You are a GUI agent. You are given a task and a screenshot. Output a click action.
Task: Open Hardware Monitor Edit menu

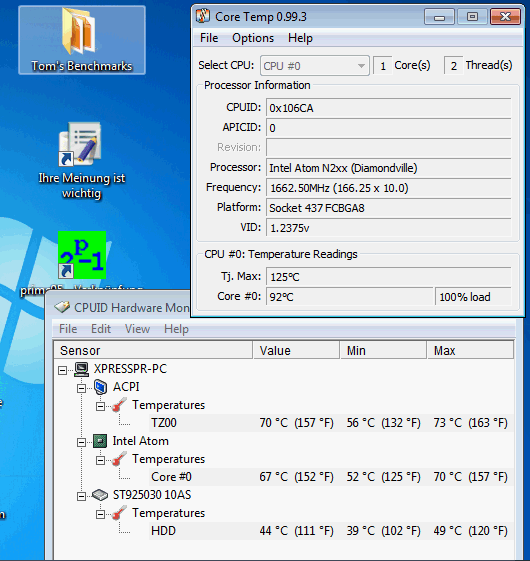coord(101,329)
